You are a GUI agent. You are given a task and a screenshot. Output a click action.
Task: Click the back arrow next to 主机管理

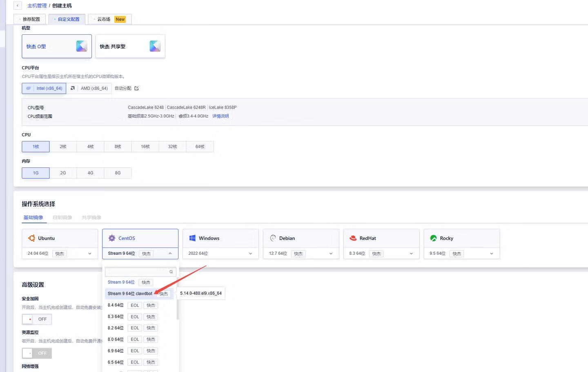pyautogui.click(x=18, y=6)
